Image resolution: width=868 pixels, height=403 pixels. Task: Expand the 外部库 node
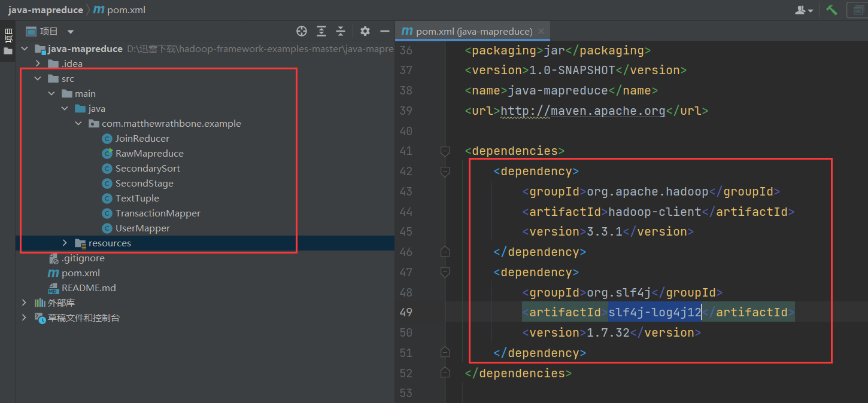24,303
